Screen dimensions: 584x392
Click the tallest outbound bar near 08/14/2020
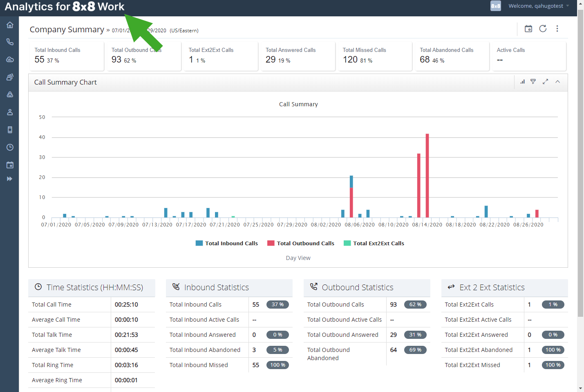coord(427,175)
